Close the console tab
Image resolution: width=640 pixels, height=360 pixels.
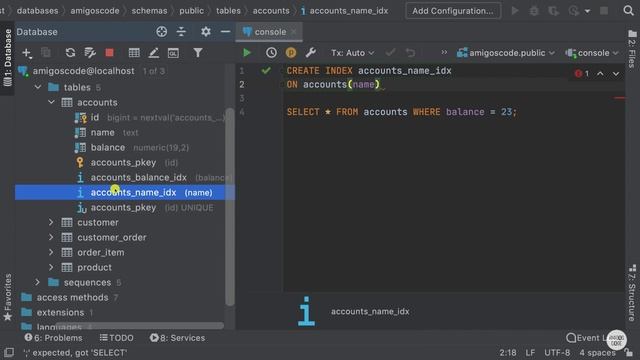294,32
